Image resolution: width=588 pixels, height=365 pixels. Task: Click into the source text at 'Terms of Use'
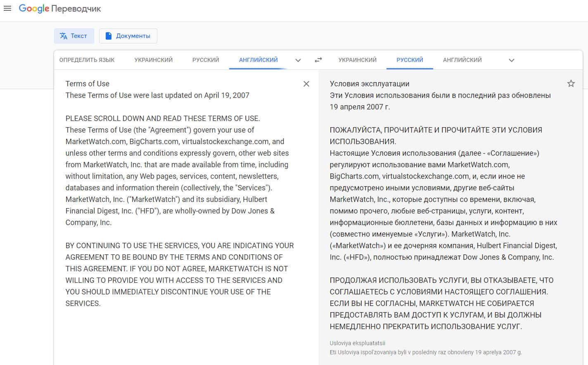coord(88,84)
